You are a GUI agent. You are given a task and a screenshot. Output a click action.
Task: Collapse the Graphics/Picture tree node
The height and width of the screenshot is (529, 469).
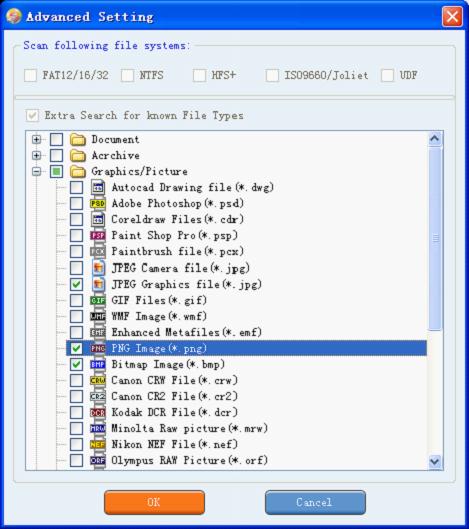point(36,172)
